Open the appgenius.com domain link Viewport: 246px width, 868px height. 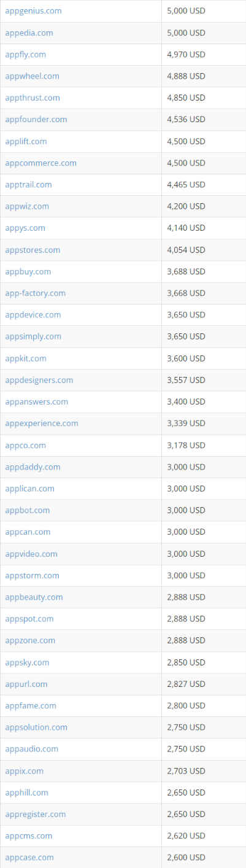pos(33,11)
